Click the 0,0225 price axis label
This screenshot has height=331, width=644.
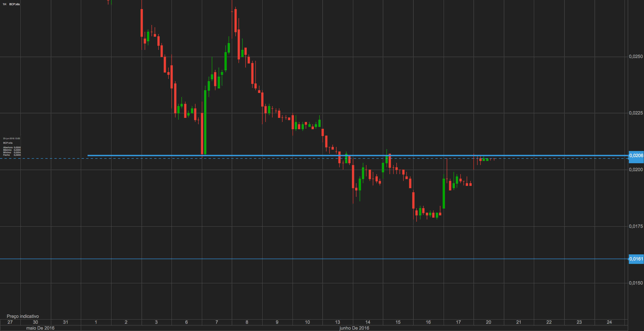pyautogui.click(x=636, y=113)
